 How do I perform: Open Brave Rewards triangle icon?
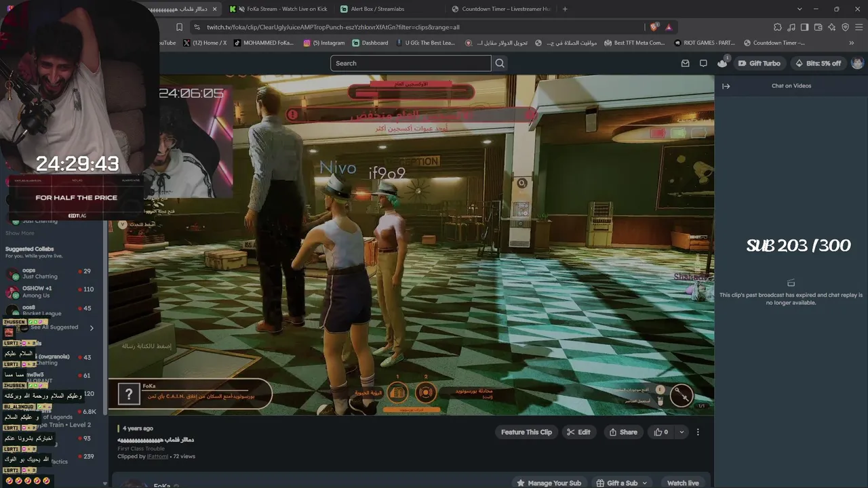point(669,27)
